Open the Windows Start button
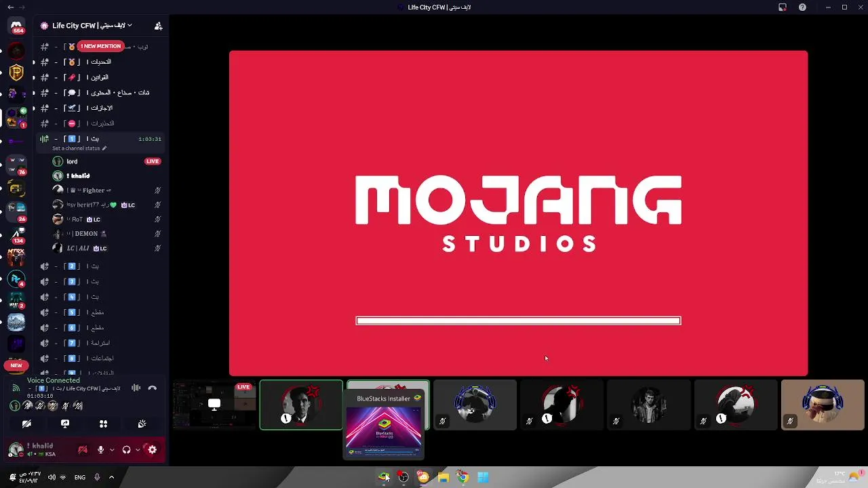 point(483,477)
